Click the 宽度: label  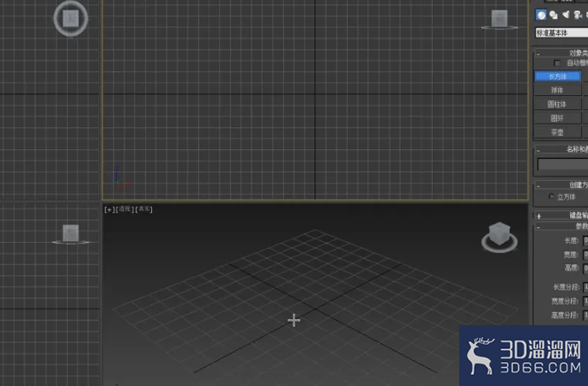click(571, 255)
